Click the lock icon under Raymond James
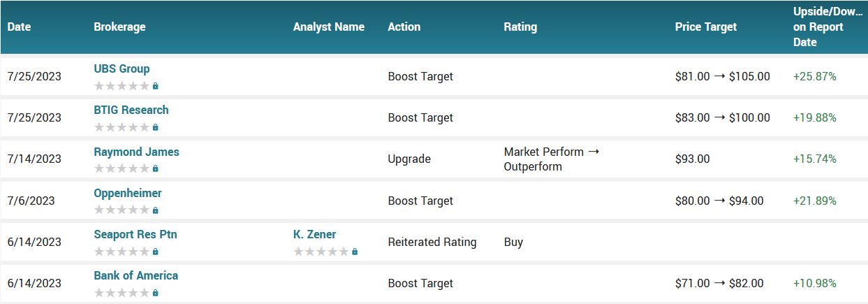The image size is (868, 304). point(156,168)
